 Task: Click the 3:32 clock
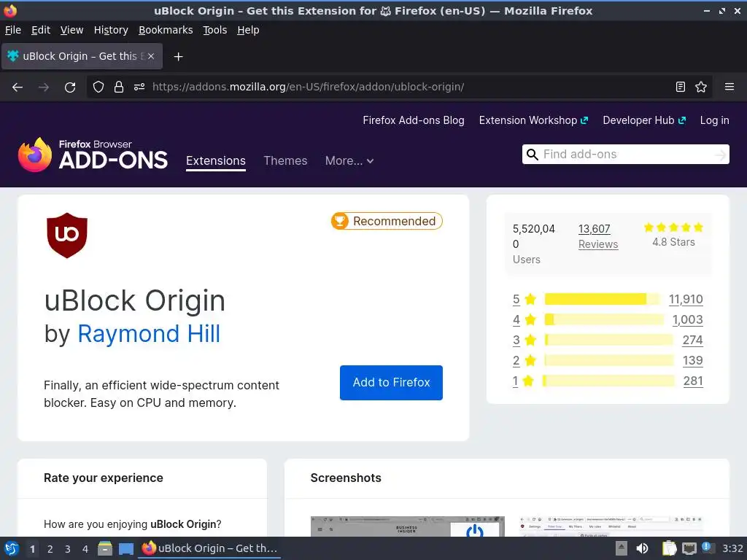click(732, 548)
